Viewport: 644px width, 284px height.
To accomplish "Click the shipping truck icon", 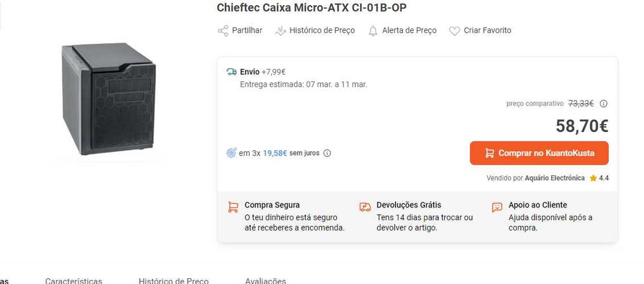I will click(x=231, y=71).
